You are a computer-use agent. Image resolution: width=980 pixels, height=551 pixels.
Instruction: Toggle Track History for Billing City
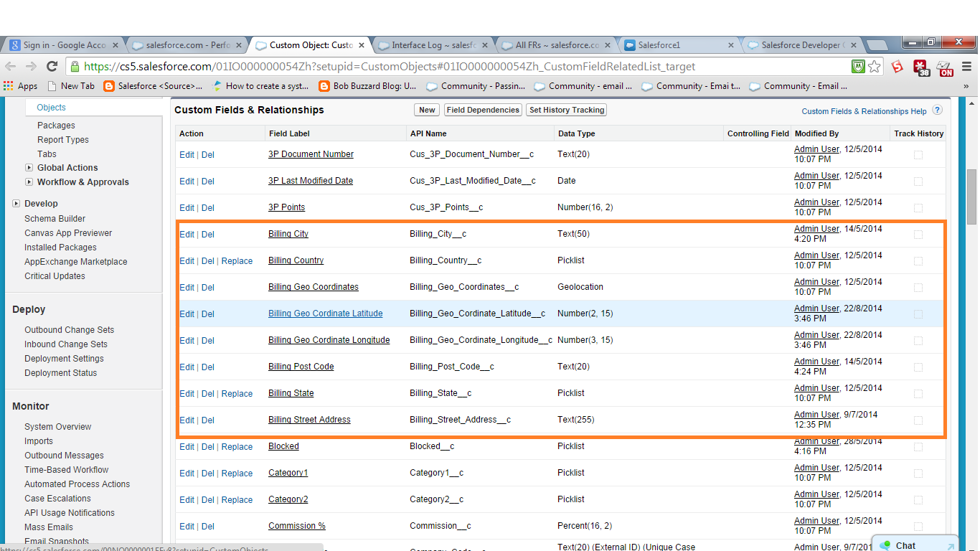tap(918, 234)
